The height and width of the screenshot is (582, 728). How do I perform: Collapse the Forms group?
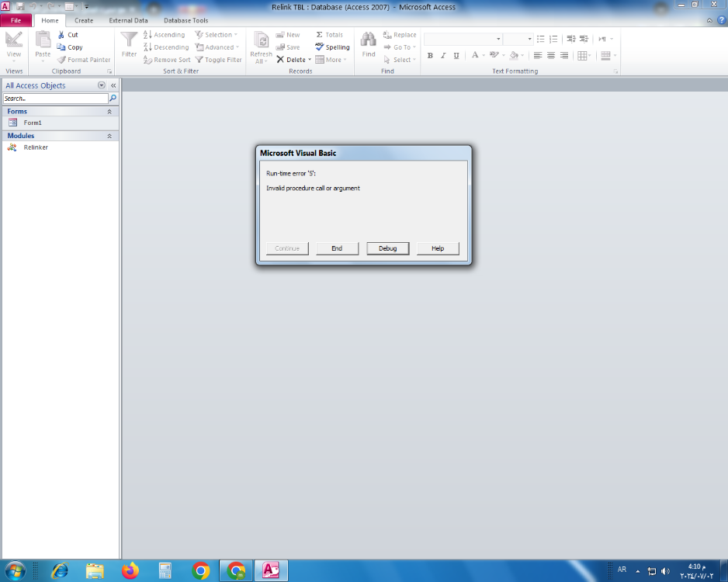tap(109, 112)
